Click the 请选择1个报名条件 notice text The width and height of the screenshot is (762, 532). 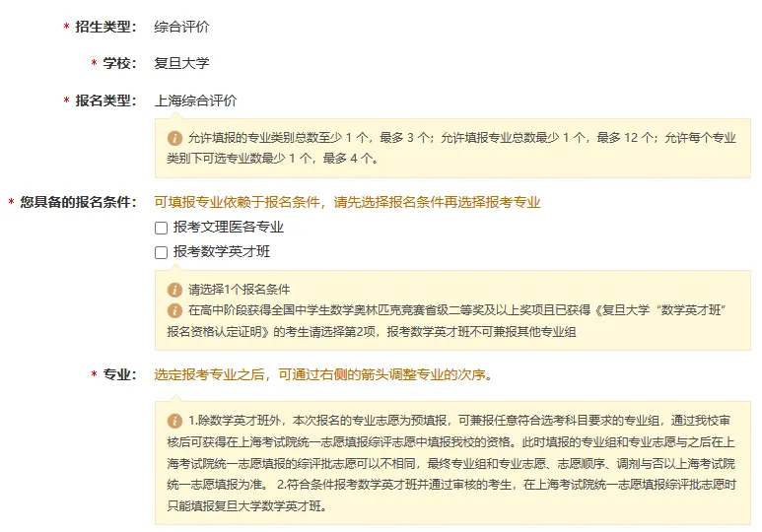coord(240,290)
